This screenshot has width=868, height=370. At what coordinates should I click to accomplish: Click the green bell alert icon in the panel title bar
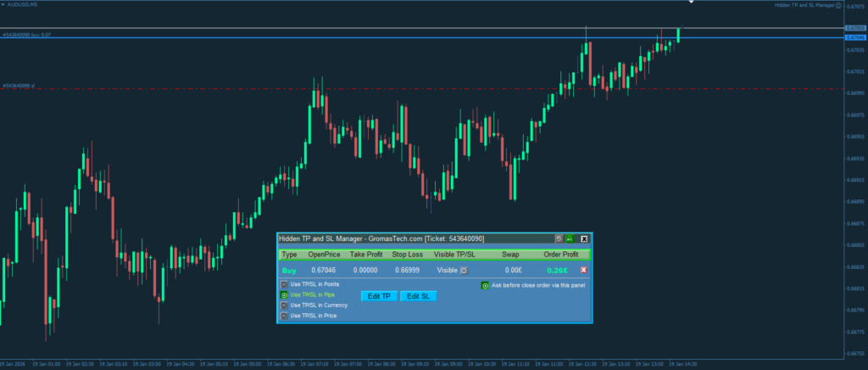[570, 238]
